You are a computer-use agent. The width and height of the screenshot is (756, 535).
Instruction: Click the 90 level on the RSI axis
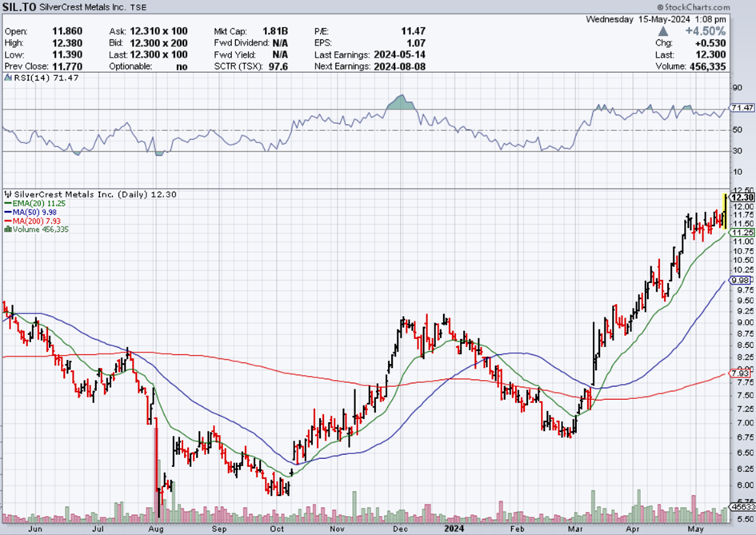[x=737, y=88]
